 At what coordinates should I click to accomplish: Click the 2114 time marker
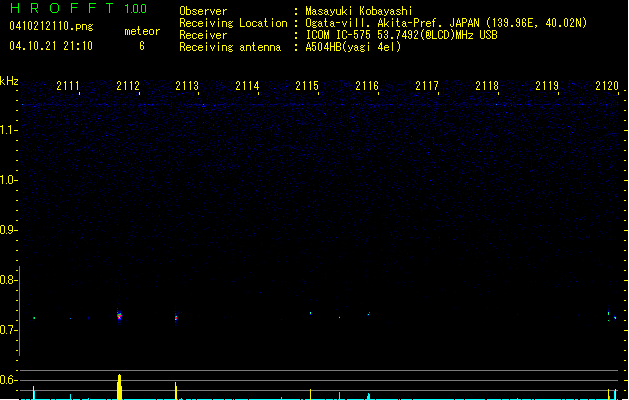coord(248,86)
